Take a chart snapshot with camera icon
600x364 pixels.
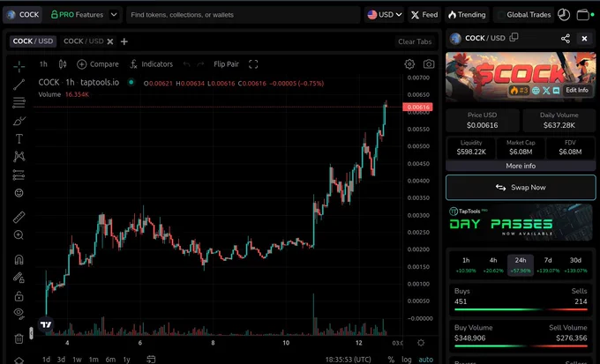(429, 64)
